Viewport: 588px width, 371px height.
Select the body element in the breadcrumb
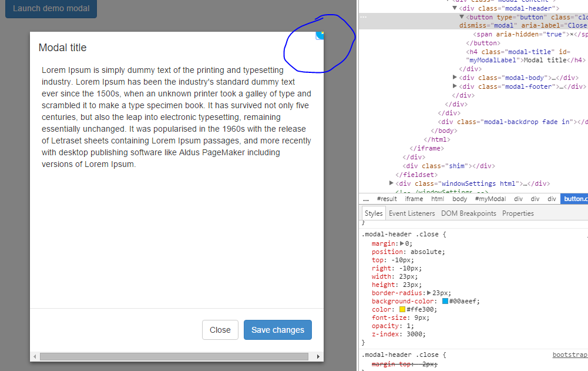click(459, 198)
